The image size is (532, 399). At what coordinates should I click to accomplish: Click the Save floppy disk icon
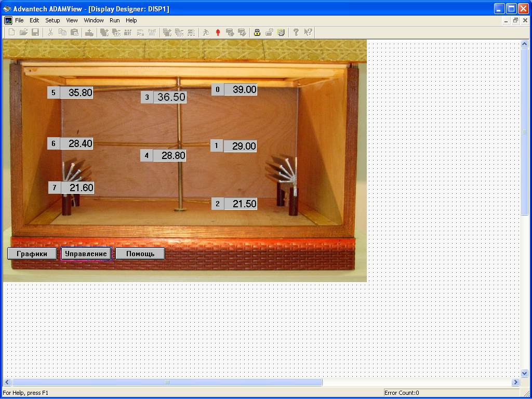click(35, 32)
